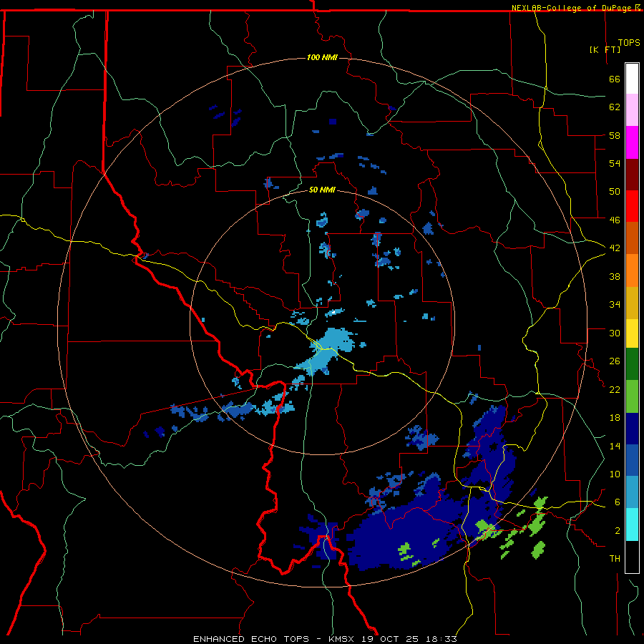
Task: Pick the dark red legend swatch
Action: tap(632, 174)
